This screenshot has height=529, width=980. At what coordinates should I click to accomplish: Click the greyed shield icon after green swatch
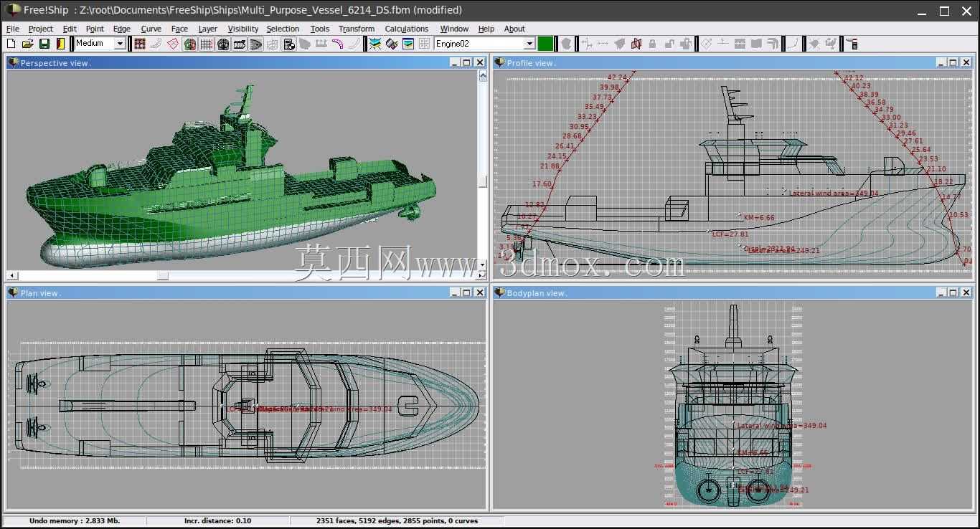566,44
